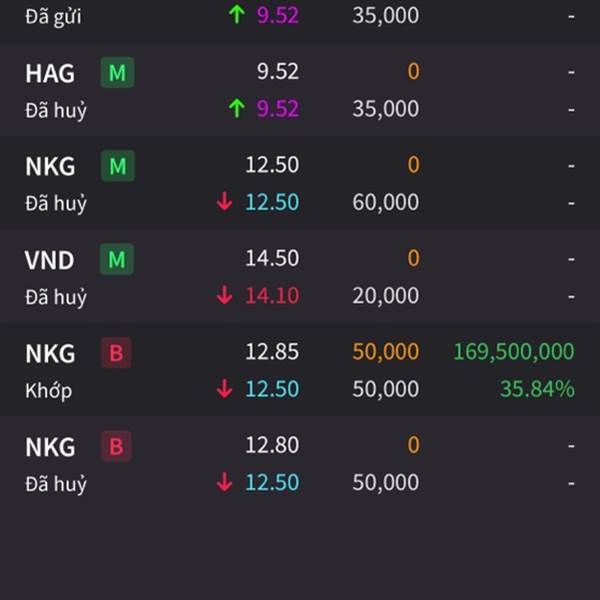Click the top green up arrow by Đã gửi
Screen dimensions: 600x600
236,15
